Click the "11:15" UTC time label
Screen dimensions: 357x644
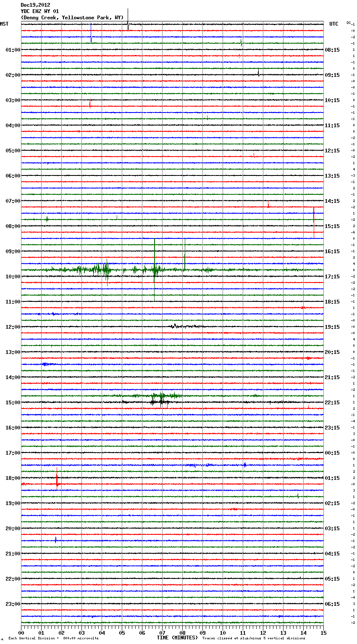tap(332, 126)
